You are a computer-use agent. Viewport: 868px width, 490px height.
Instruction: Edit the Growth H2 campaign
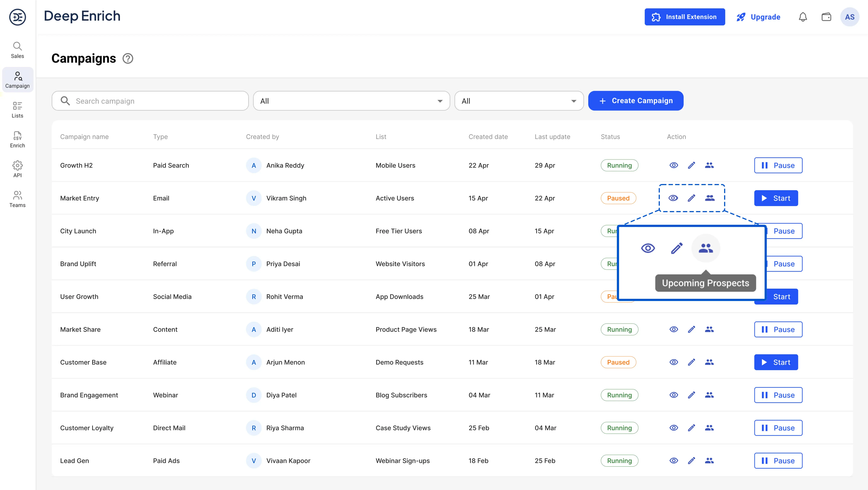(x=691, y=165)
